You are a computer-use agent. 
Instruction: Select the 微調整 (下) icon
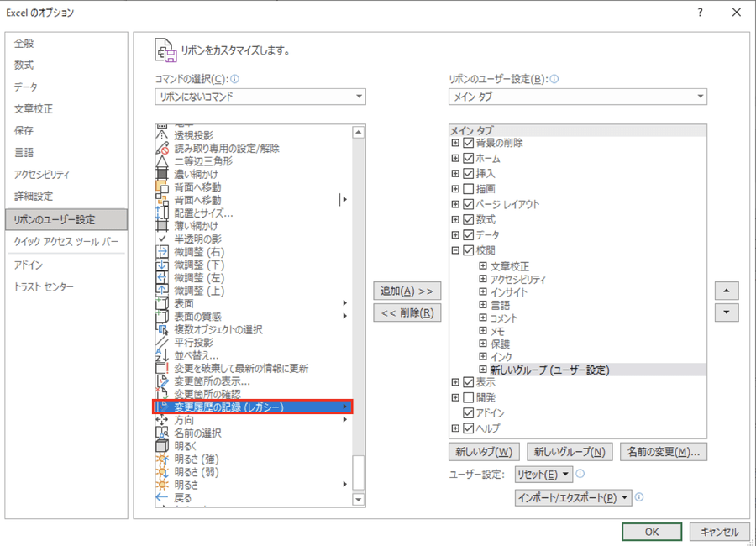point(162,265)
